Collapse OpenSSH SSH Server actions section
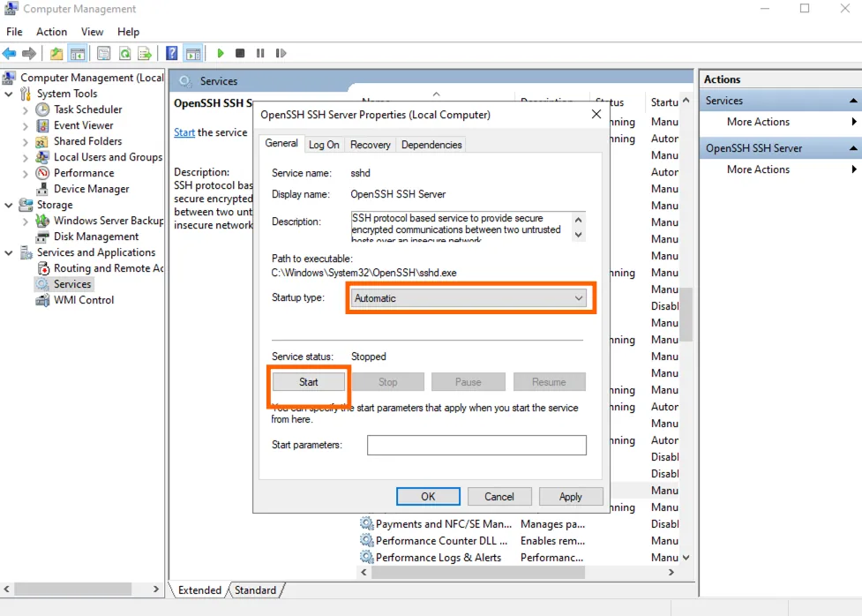This screenshot has width=862, height=616. [852, 148]
